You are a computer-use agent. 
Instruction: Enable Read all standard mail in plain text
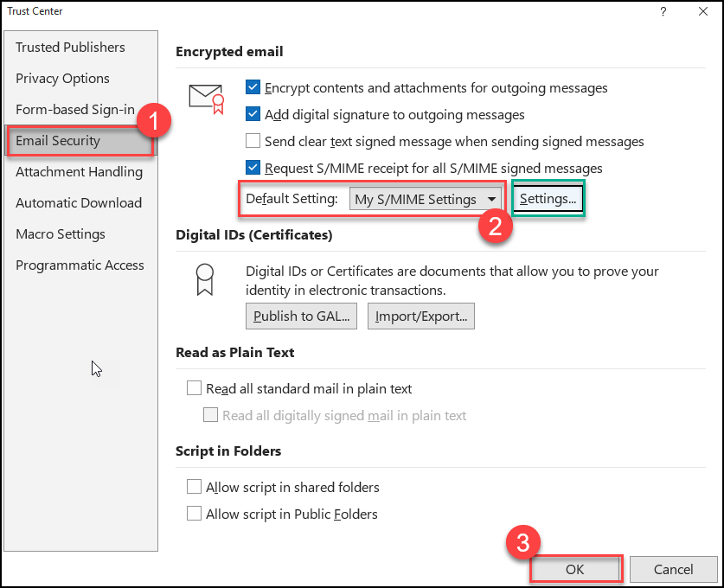pos(195,388)
